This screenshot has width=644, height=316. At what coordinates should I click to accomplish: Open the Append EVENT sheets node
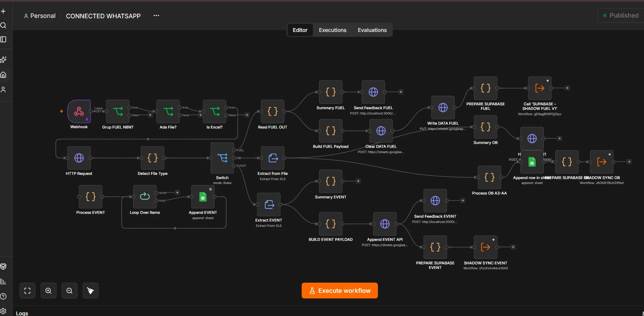(x=203, y=197)
